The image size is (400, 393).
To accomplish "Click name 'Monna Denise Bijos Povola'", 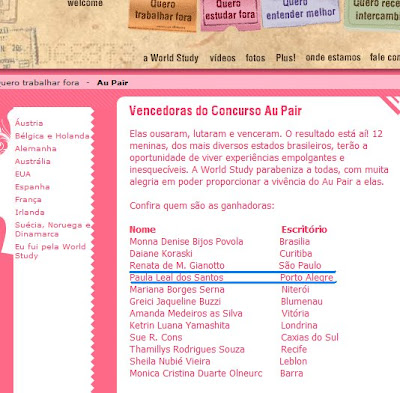I will coord(186,242).
